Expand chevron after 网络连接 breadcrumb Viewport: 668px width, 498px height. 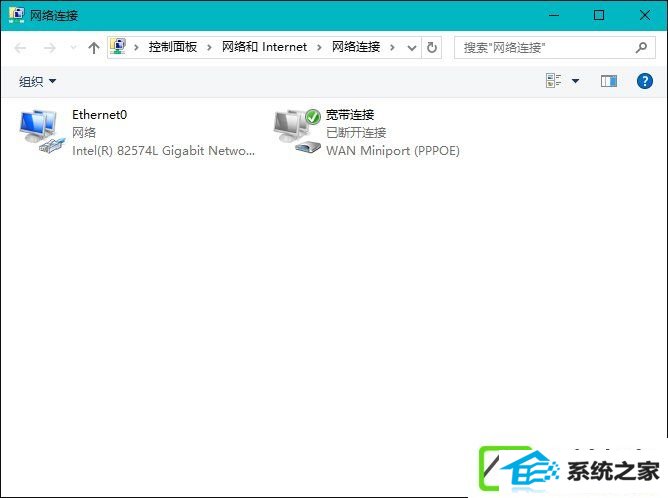tap(392, 48)
